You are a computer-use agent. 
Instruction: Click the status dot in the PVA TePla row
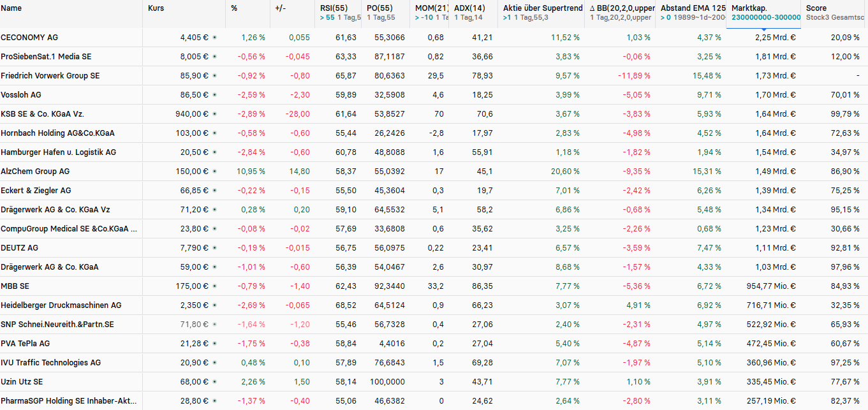point(214,344)
